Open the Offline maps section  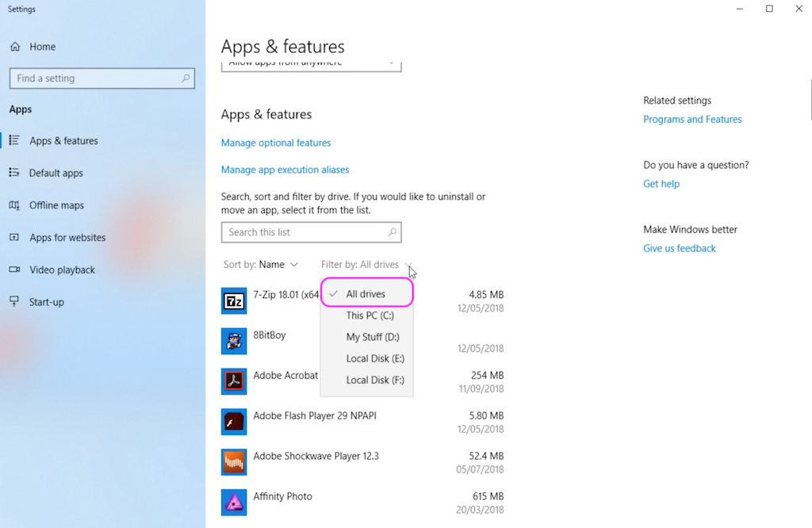(56, 205)
